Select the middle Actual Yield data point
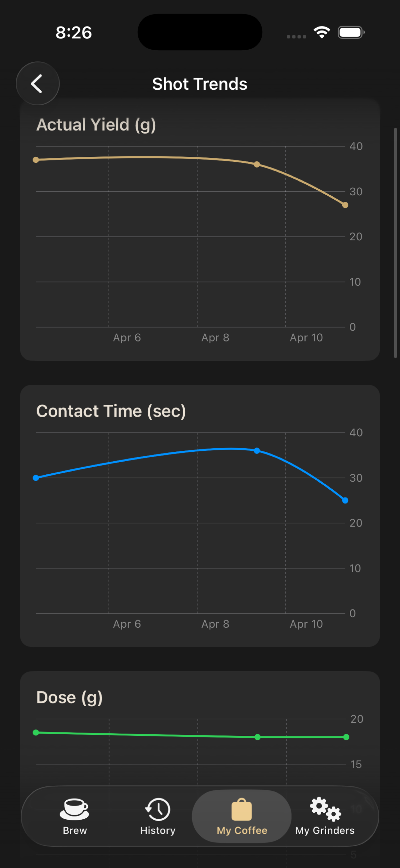The width and height of the screenshot is (400, 868). [x=257, y=165]
